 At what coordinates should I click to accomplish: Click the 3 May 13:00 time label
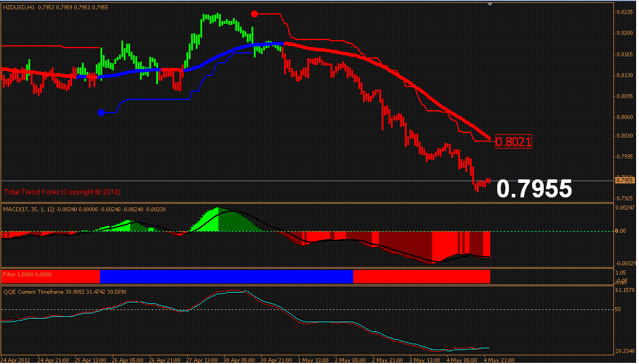click(424, 361)
